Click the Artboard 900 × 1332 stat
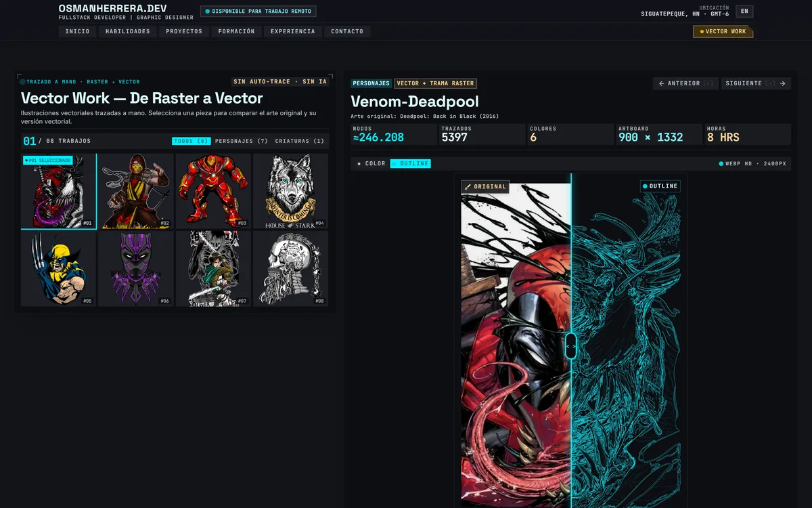 click(x=659, y=134)
